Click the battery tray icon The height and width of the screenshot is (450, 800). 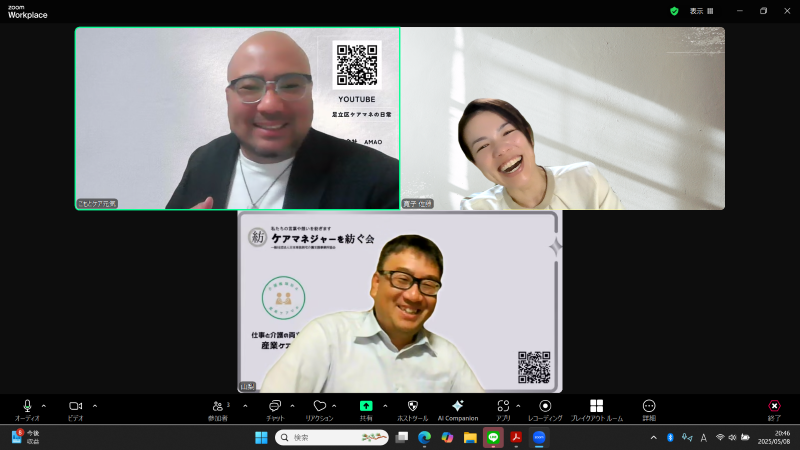click(x=745, y=438)
